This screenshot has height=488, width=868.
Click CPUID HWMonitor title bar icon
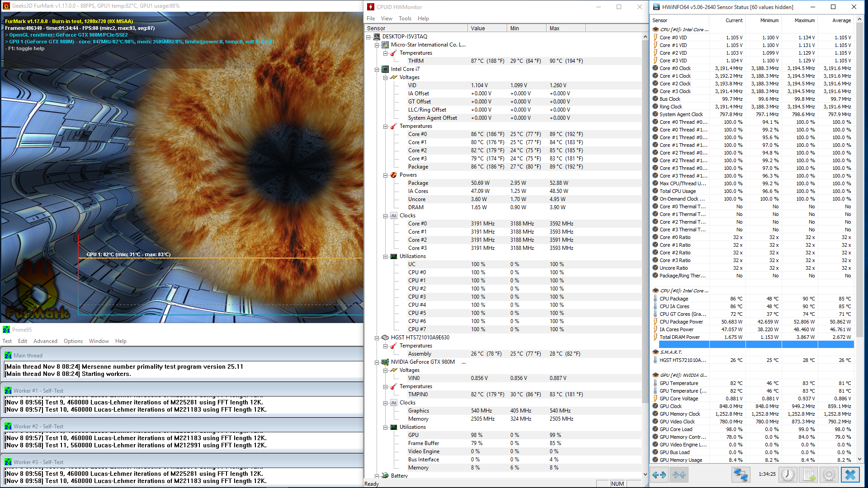tap(371, 7)
